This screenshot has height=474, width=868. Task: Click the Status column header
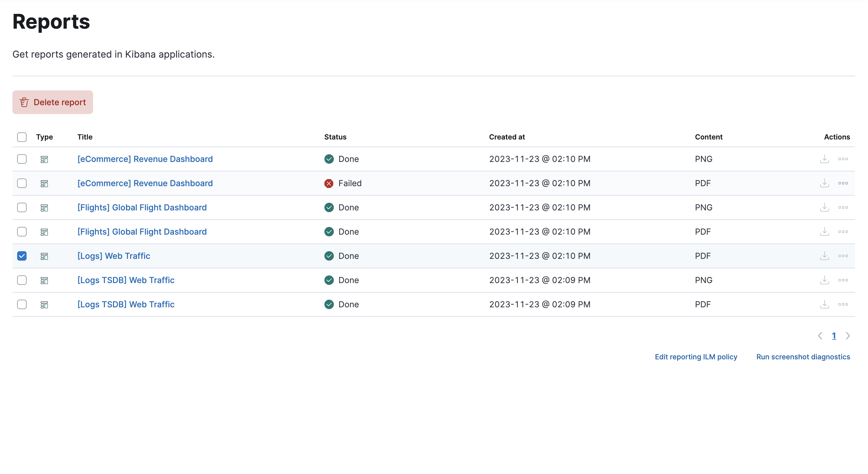tap(335, 137)
